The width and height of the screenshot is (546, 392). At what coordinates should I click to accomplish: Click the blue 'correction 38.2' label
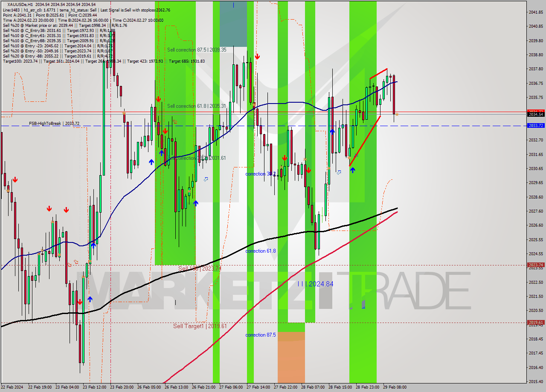click(x=260, y=174)
